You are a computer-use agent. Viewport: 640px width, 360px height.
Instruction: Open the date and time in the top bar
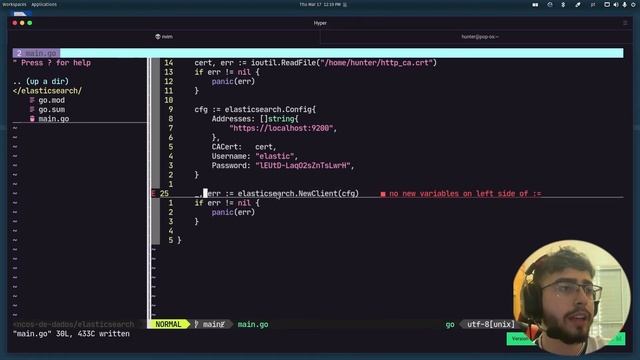point(320,4)
